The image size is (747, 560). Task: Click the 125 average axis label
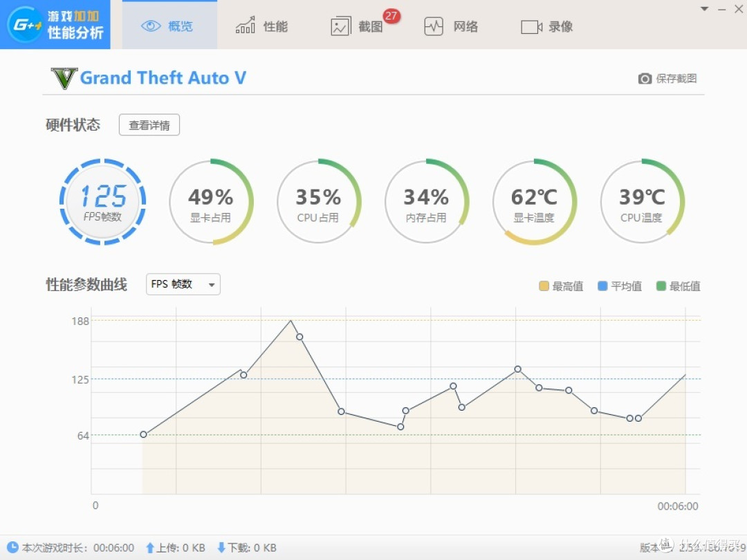tap(80, 380)
